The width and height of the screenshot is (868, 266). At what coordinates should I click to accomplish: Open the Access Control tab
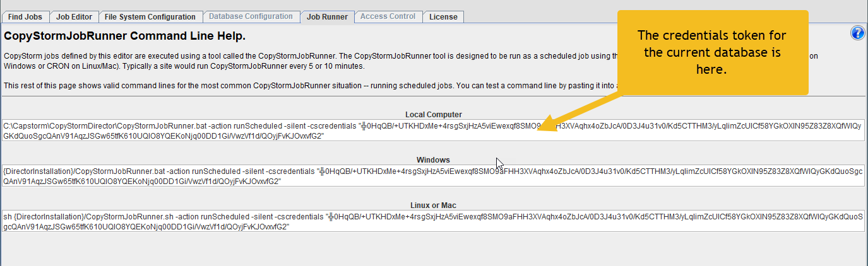pyautogui.click(x=388, y=16)
